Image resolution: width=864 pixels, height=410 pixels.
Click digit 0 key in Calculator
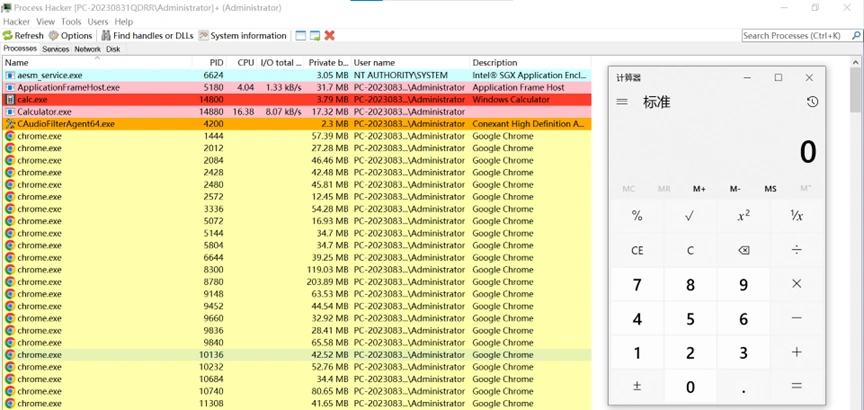(x=690, y=386)
